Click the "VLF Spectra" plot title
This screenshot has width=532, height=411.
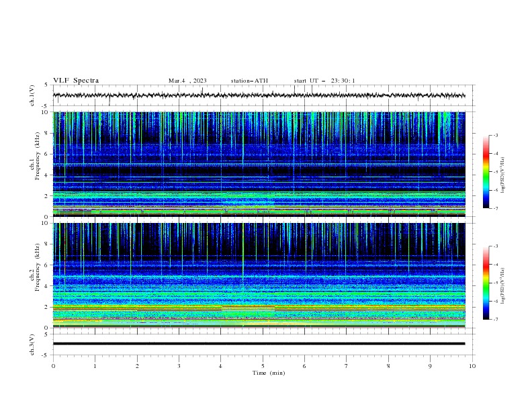tap(76, 81)
